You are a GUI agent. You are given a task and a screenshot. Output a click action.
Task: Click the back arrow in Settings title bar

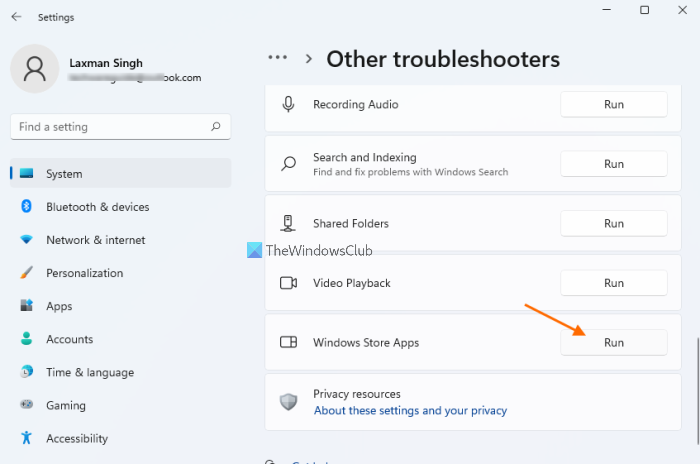[x=16, y=16]
